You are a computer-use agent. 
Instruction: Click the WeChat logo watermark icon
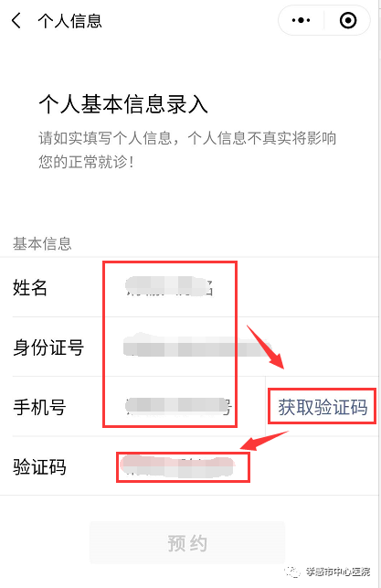pyautogui.click(x=292, y=572)
